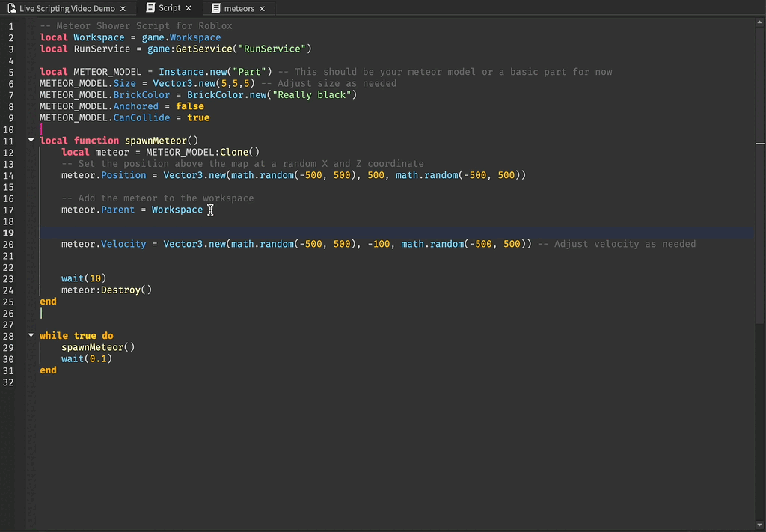Viewport: 766px width, 532px height.
Task: Click the false value for Anchored
Action: 190,106
